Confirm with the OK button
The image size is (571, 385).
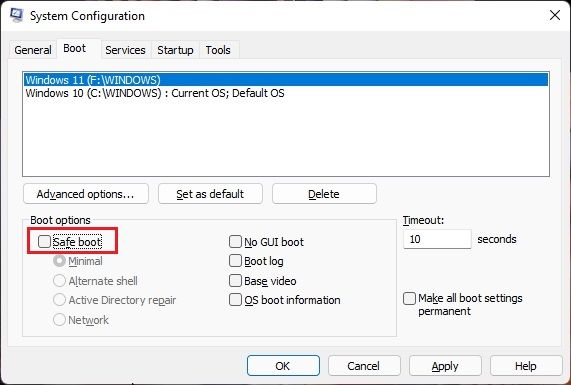(283, 366)
